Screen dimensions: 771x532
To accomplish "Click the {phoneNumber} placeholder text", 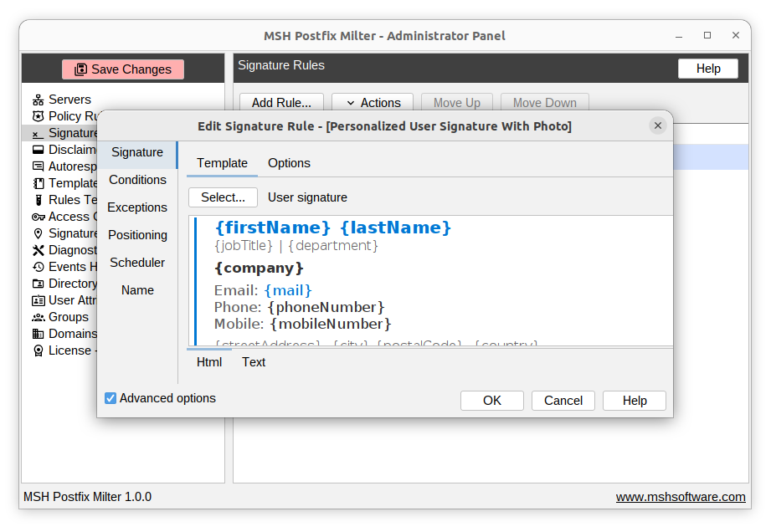I will click(326, 308).
